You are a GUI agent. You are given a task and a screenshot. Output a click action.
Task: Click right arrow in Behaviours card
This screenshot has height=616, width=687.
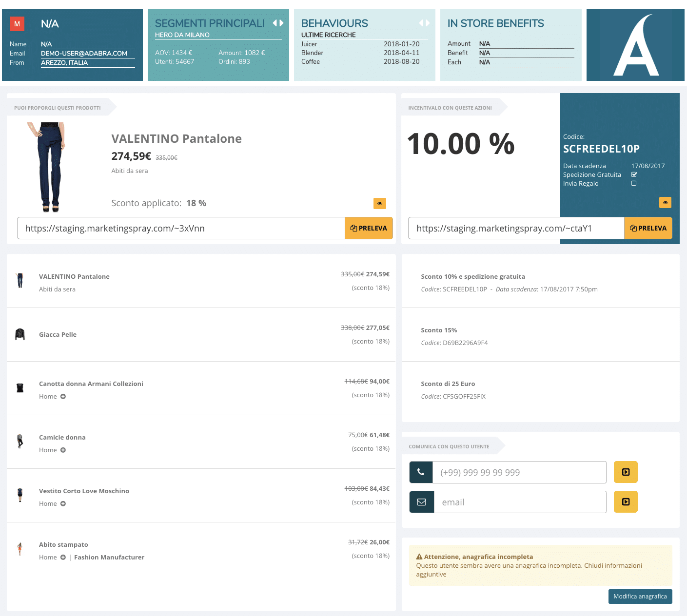click(x=428, y=23)
